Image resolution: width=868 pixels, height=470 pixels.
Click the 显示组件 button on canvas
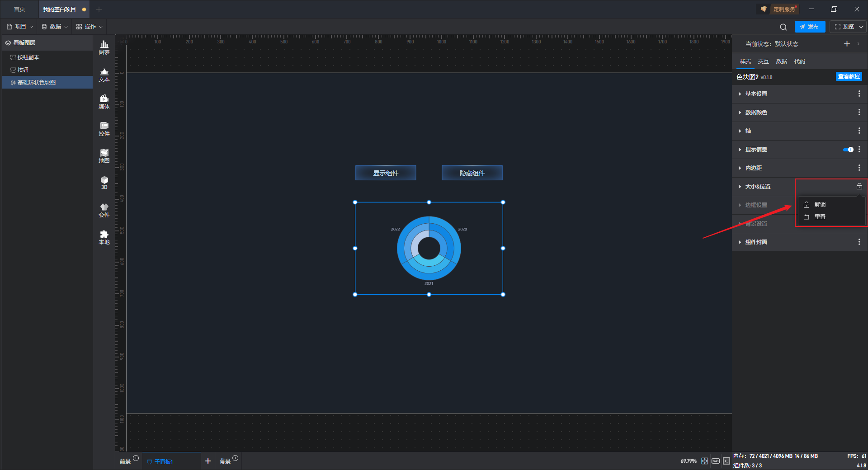pos(386,173)
